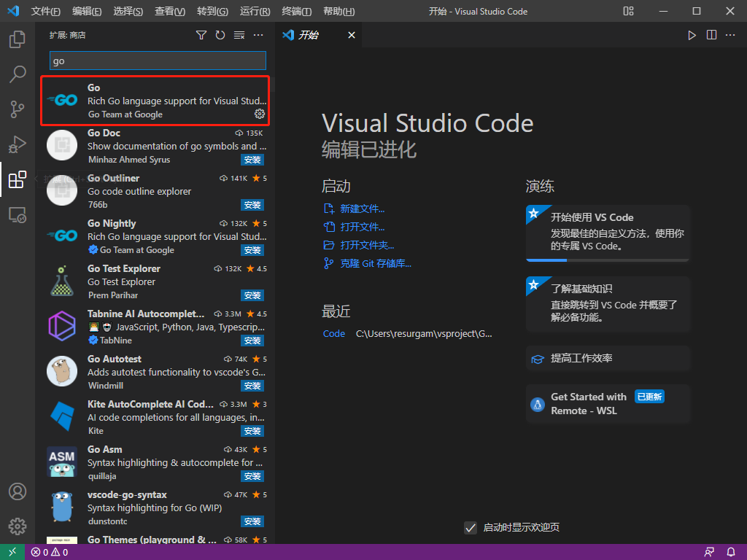Open the Search view in activity bar
Screen dimensions: 747x560
(x=18, y=74)
